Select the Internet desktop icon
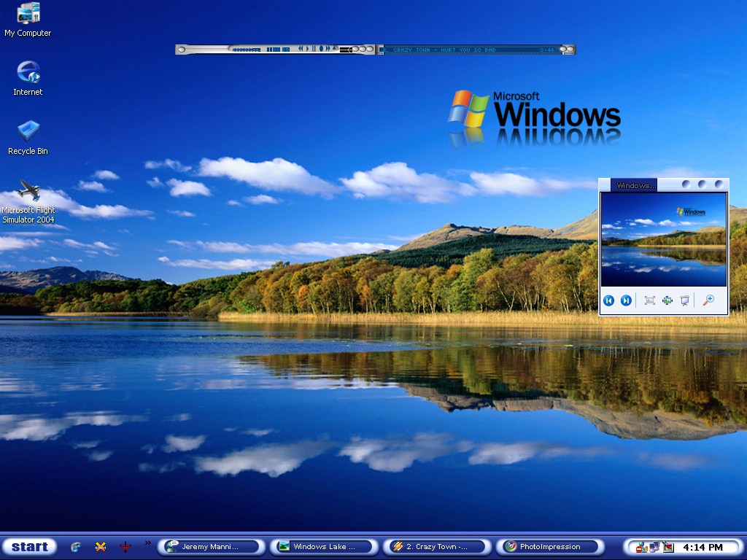747x560 pixels. [28, 79]
